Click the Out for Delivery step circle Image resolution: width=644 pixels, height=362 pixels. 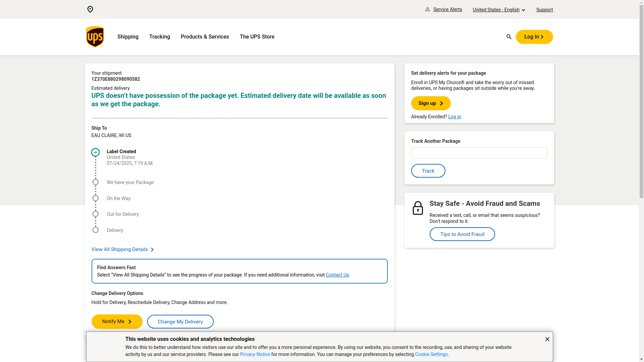pos(96,214)
